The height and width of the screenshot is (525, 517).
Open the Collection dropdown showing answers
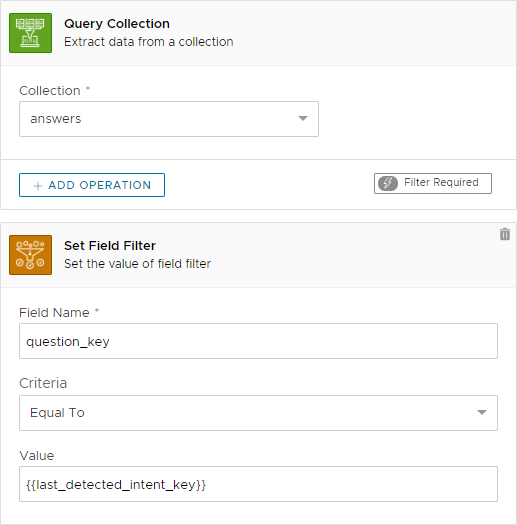click(x=169, y=119)
